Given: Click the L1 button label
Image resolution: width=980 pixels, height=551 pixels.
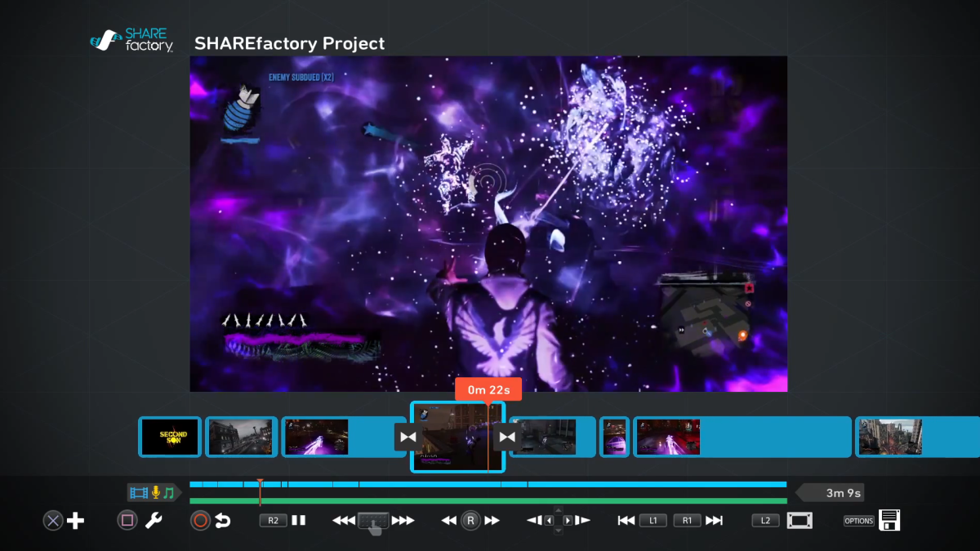Looking at the screenshot, I should (x=653, y=521).
